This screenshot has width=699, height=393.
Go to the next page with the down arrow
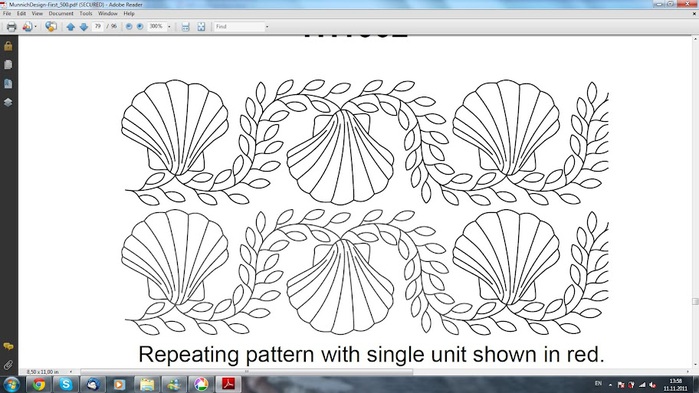(84, 27)
